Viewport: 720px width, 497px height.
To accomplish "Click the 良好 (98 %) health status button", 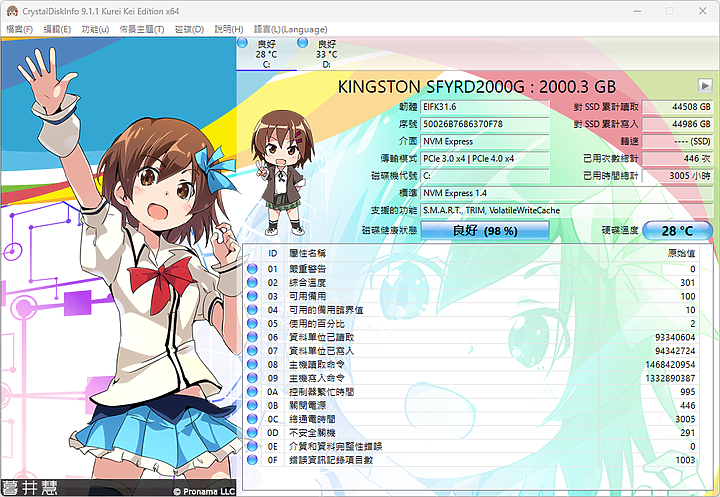I will 485,231.
